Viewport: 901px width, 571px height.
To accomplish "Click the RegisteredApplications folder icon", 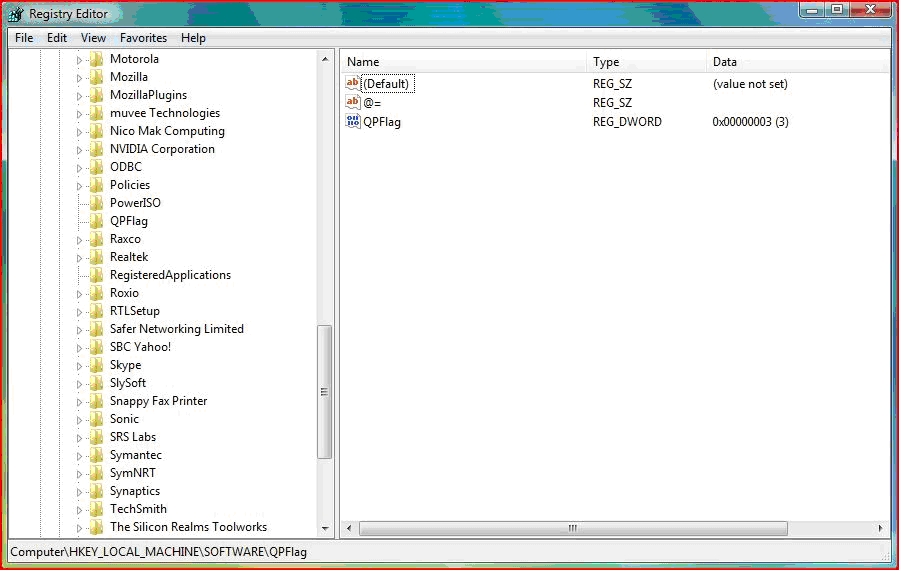I will pyautogui.click(x=97, y=275).
